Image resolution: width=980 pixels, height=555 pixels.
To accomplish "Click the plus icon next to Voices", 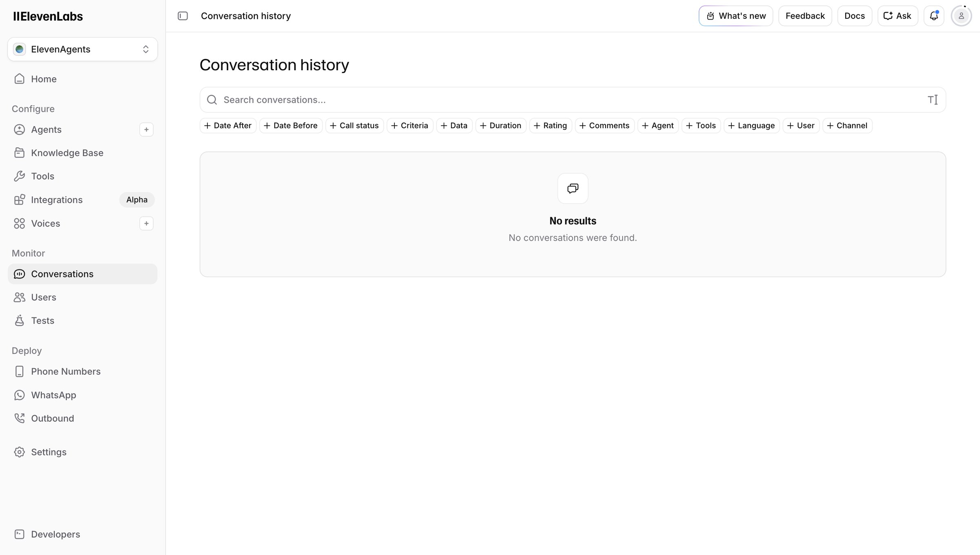I will click(x=146, y=224).
